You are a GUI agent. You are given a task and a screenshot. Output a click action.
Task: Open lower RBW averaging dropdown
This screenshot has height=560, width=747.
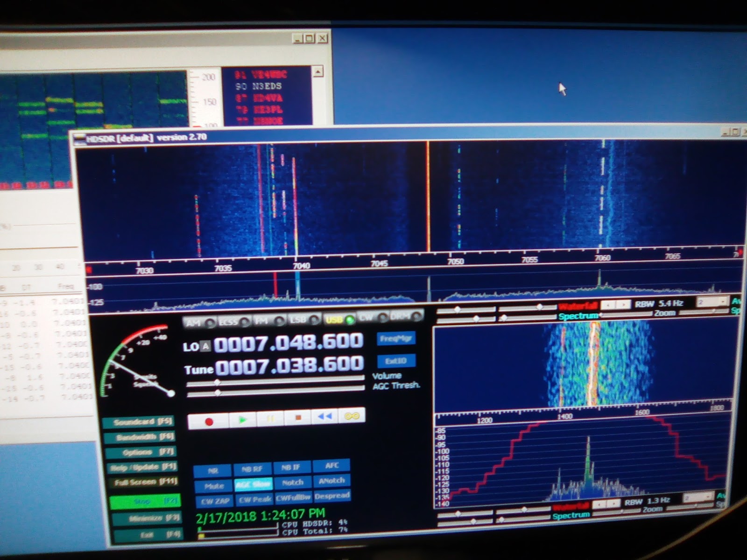coord(708,497)
